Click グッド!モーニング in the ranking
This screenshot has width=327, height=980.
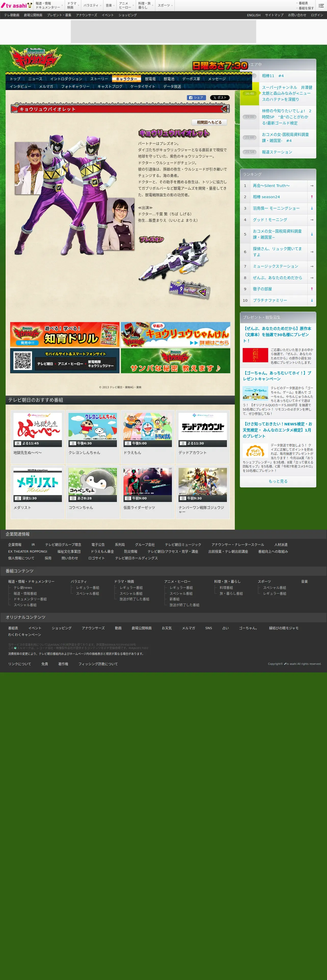[270, 220]
